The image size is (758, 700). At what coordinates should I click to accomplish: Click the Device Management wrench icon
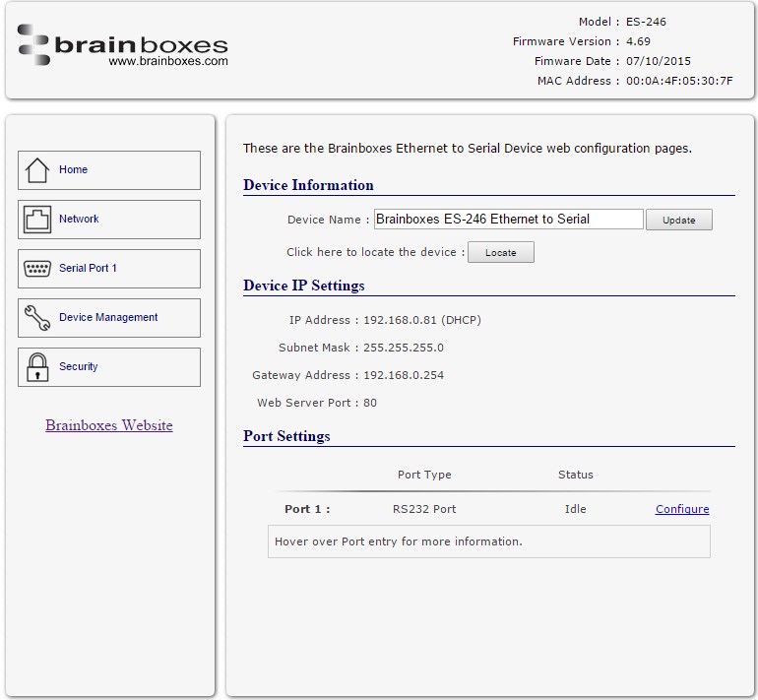37,318
